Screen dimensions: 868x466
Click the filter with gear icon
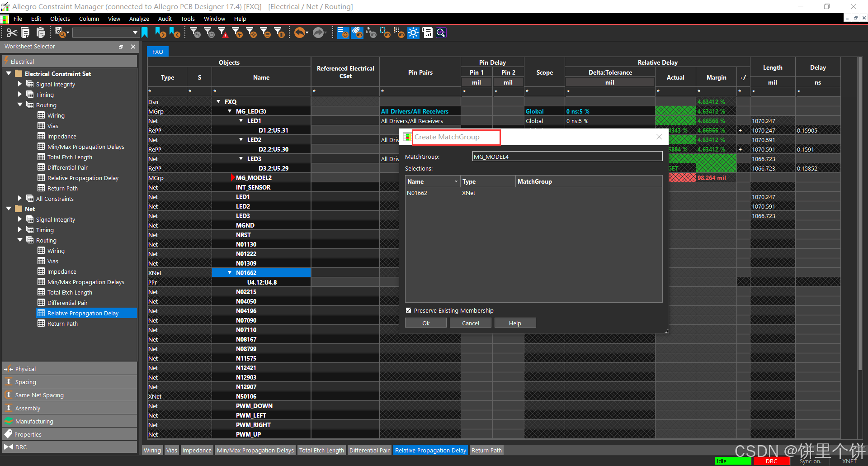click(x=251, y=33)
